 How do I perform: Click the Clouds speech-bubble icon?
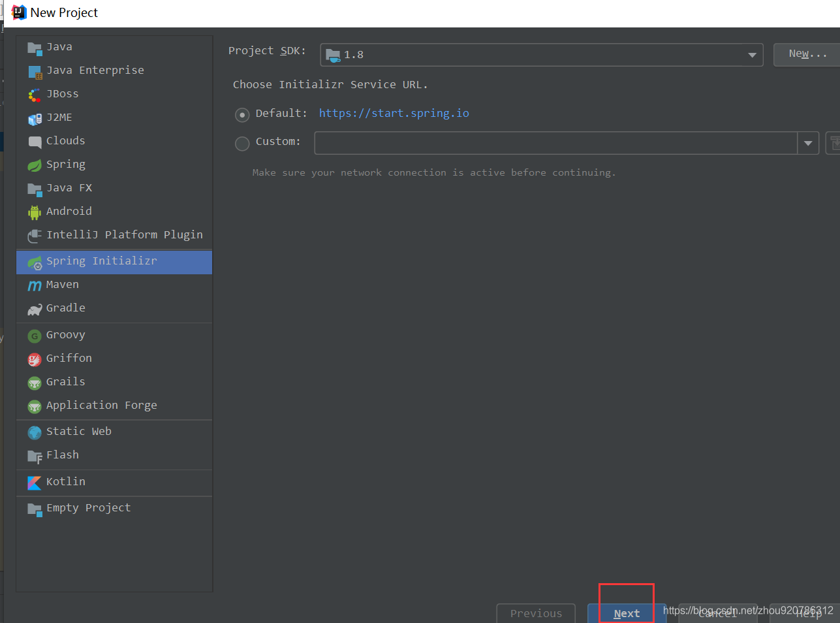(35, 142)
